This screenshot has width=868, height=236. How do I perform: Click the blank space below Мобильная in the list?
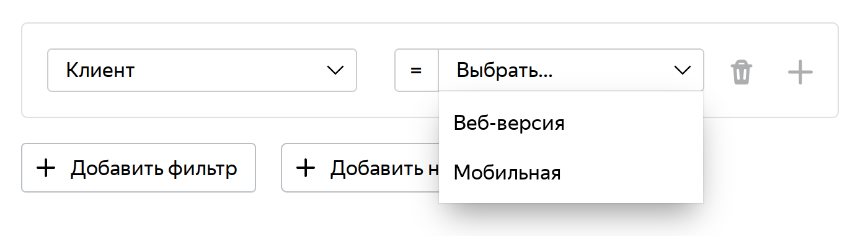571,199
